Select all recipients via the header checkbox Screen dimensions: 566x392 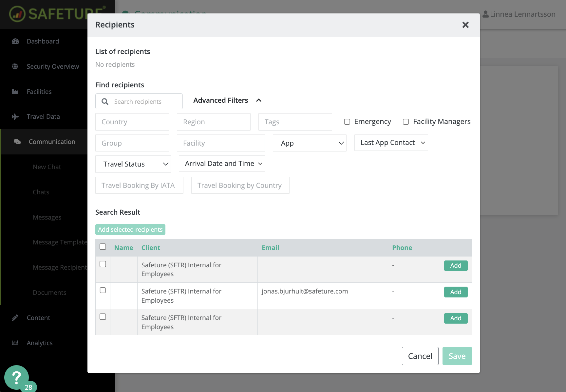tap(103, 247)
